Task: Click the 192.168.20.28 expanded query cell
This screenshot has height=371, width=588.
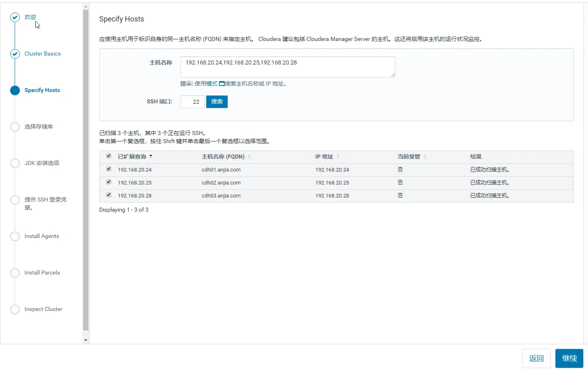Action: tap(135, 196)
